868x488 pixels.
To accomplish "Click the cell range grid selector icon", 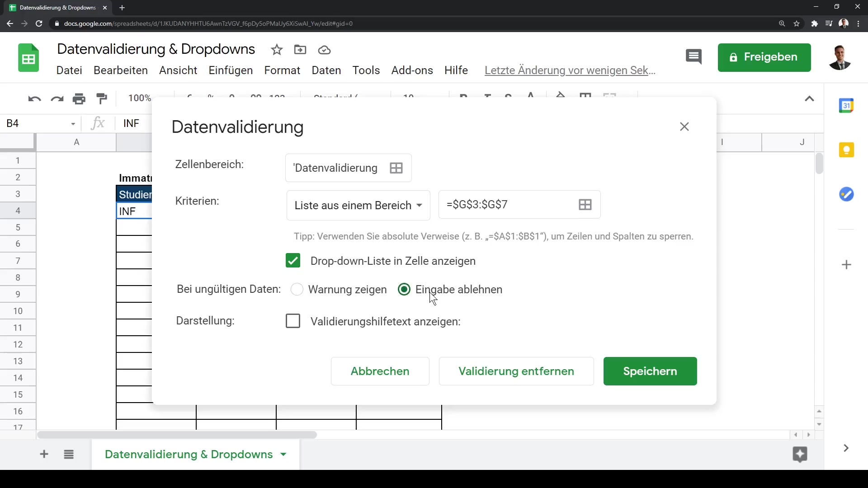I will tap(396, 168).
